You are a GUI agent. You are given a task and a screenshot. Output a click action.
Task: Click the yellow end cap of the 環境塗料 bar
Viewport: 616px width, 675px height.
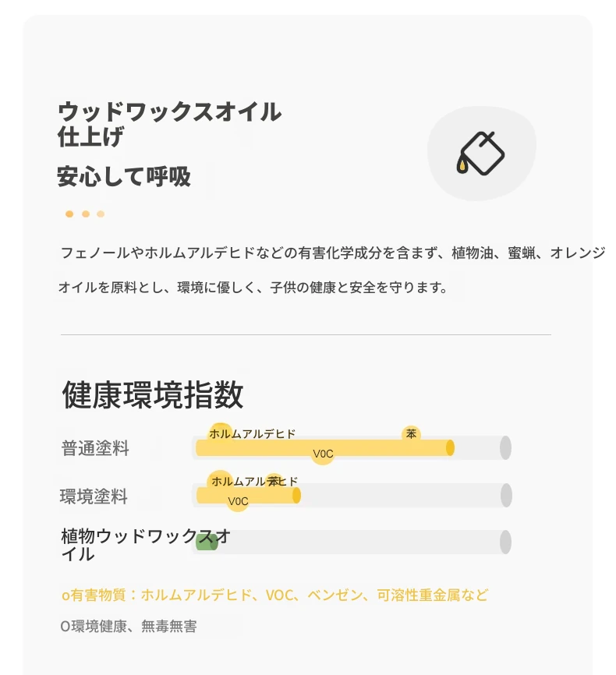(x=296, y=495)
